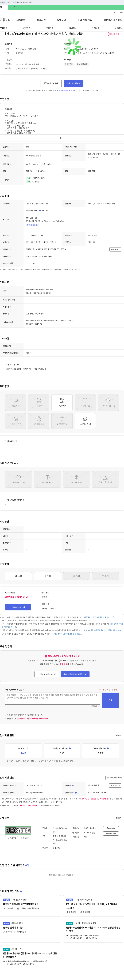Click the 전송 submit button
Screen dimensions: 124x980
point(110,700)
